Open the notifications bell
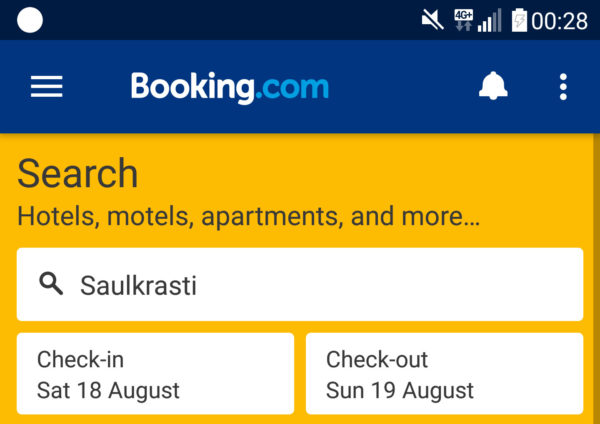The width and height of the screenshot is (600, 424). [x=493, y=86]
